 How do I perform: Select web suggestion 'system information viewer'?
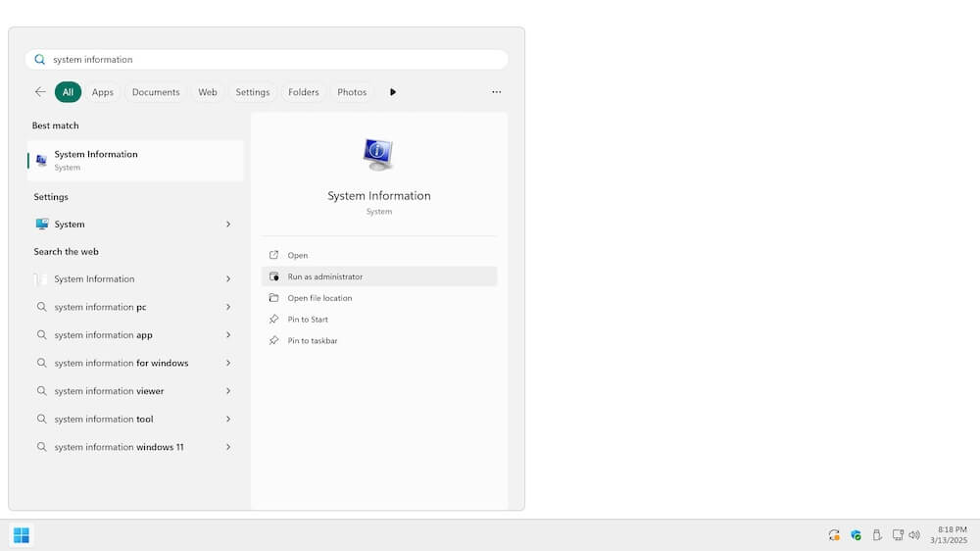[135, 391]
